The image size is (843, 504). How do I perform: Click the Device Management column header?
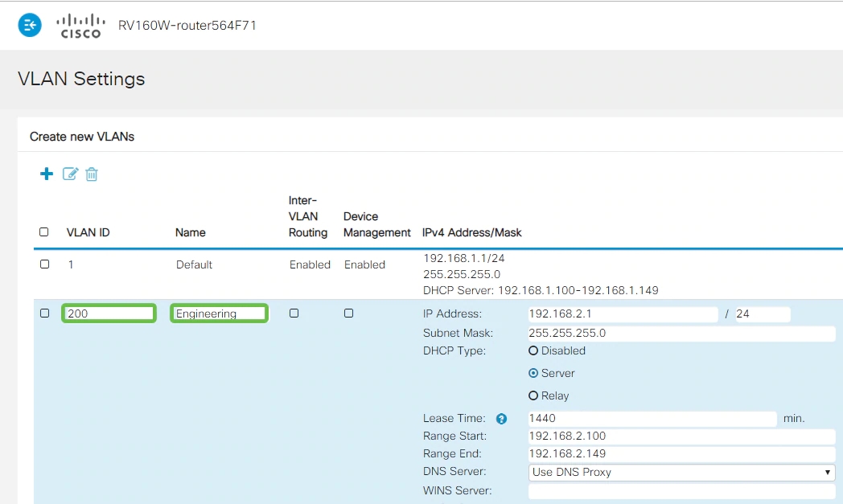[377, 224]
